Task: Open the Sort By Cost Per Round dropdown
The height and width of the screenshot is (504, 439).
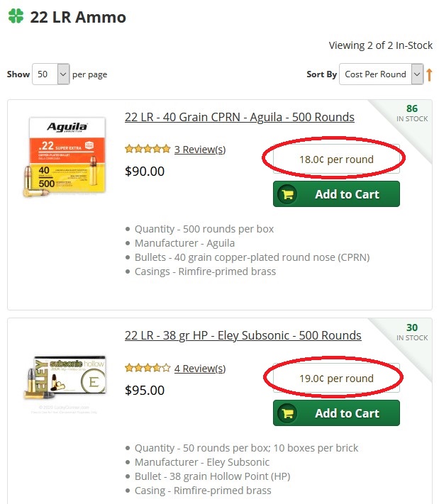Action: (x=382, y=74)
